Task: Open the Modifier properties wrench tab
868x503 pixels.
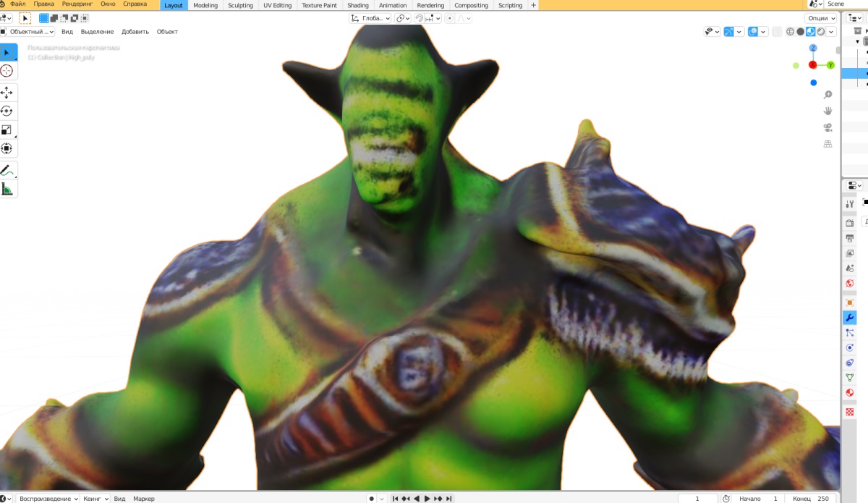Action: point(850,318)
